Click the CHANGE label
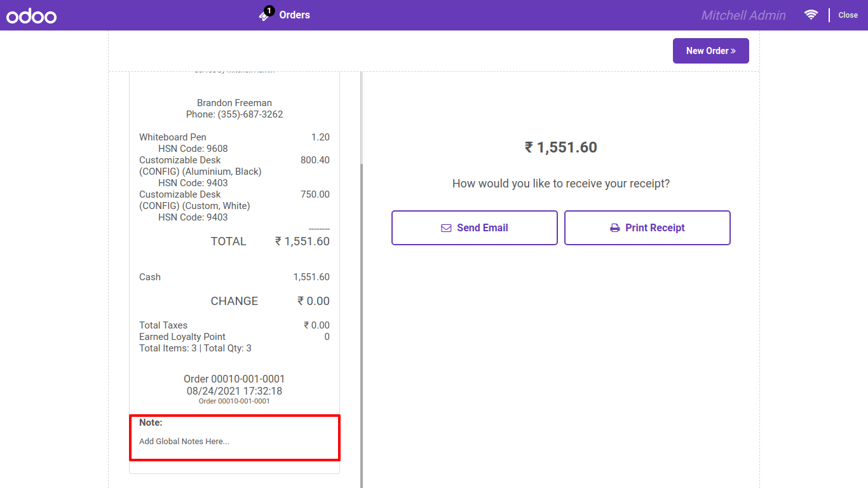This screenshot has height=488, width=868. pyautogui.click(x=234, y=301)
